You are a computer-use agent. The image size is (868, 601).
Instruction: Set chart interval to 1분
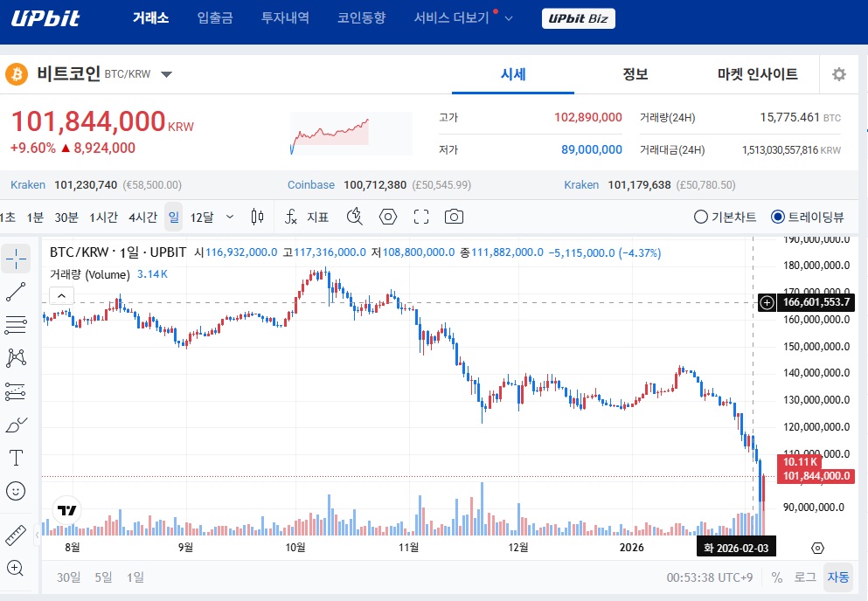pos(35,218)
